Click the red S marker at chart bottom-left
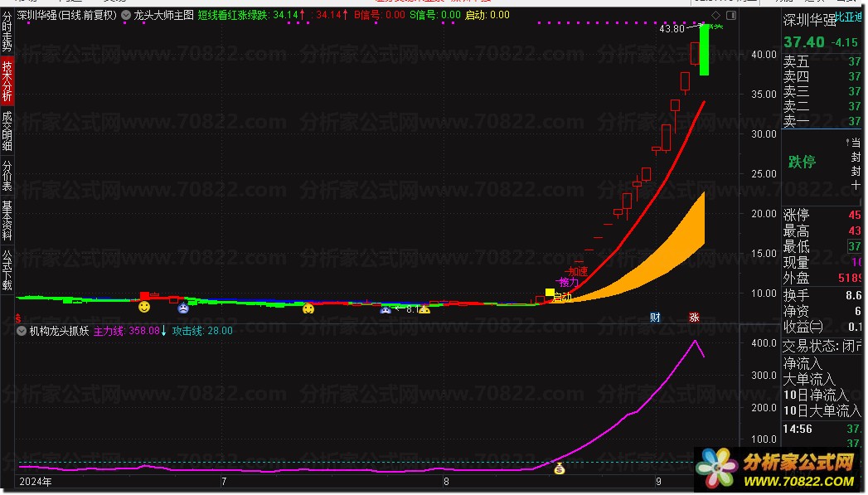The image size is (868, 495). coord(17,318)
